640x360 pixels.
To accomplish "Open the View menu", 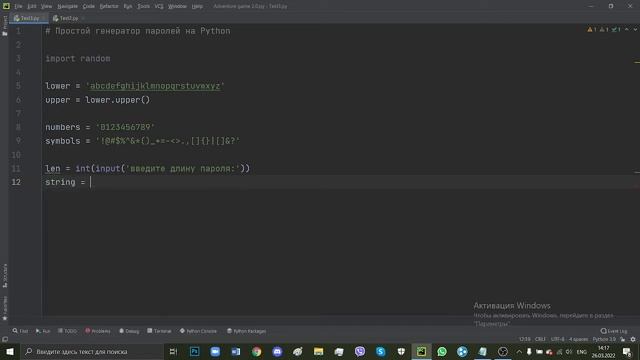I will [46, 6].
